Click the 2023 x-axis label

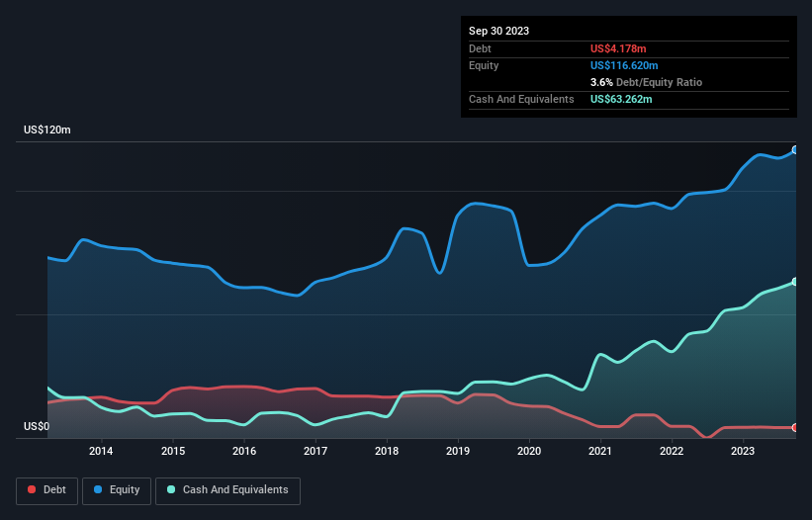coord(743,451)
